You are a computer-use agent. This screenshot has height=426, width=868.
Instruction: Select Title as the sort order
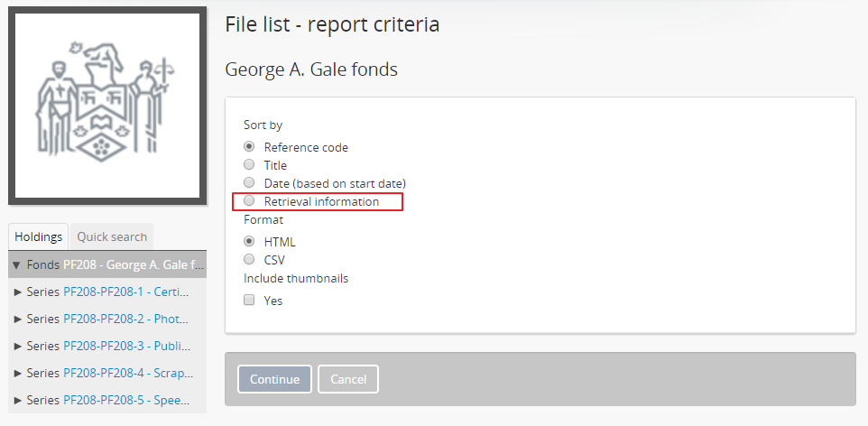pyautogui.click(x=249, y=165)
